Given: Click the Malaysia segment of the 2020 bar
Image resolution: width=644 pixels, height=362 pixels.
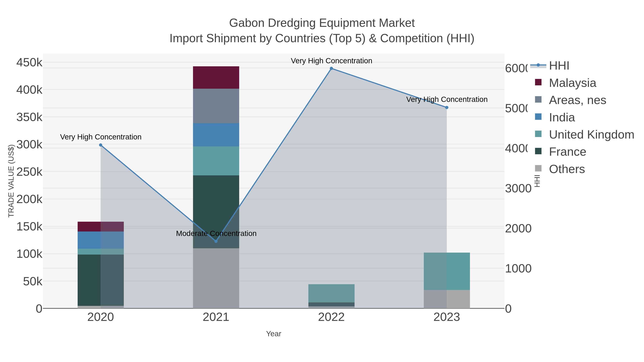Looking at the screenshot, I should click(x=101, y=227).
